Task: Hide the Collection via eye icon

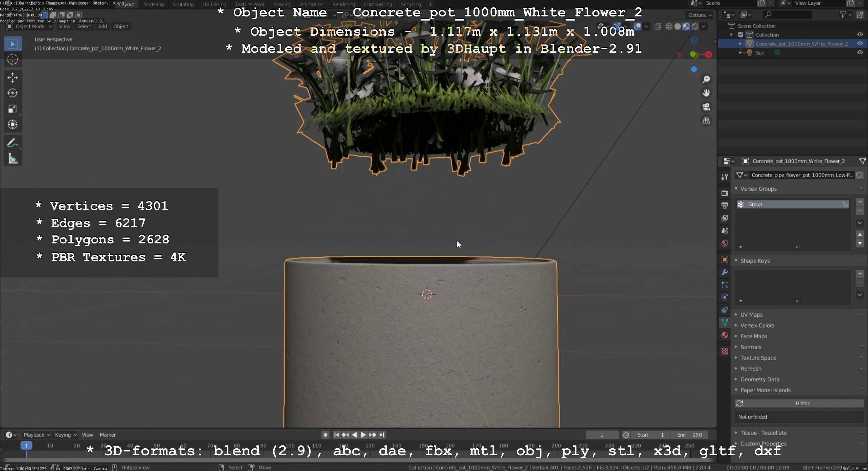Action: [860, 34]
